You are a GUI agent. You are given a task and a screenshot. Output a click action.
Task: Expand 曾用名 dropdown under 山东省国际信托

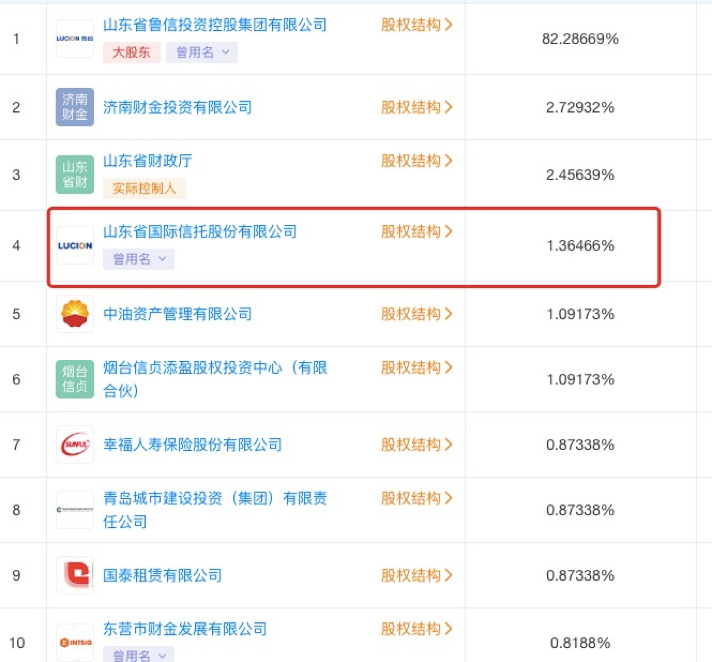139,259
